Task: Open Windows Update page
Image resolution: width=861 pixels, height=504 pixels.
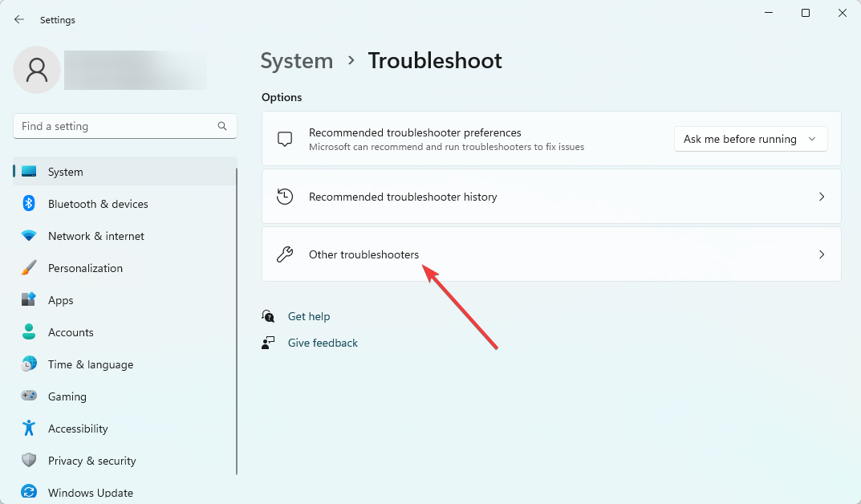Action: tap(124, 493)
